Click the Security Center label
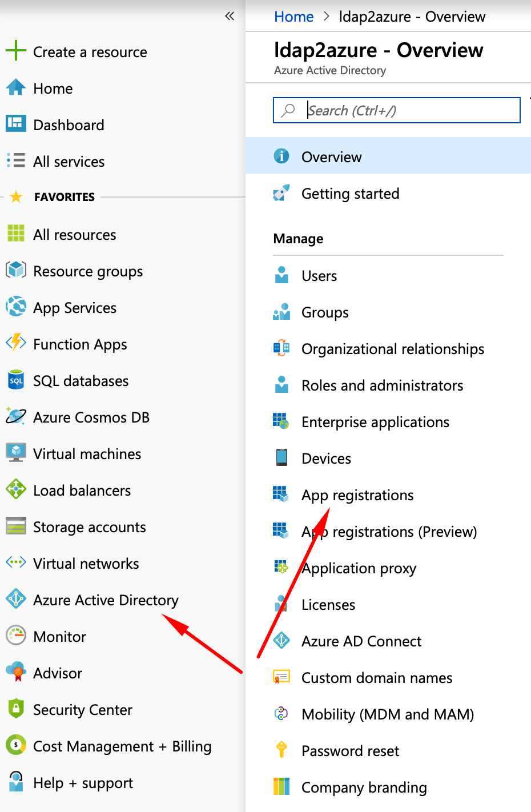This screenshot has width=531, height=812. pyautogui.click(x=83, y=710)
